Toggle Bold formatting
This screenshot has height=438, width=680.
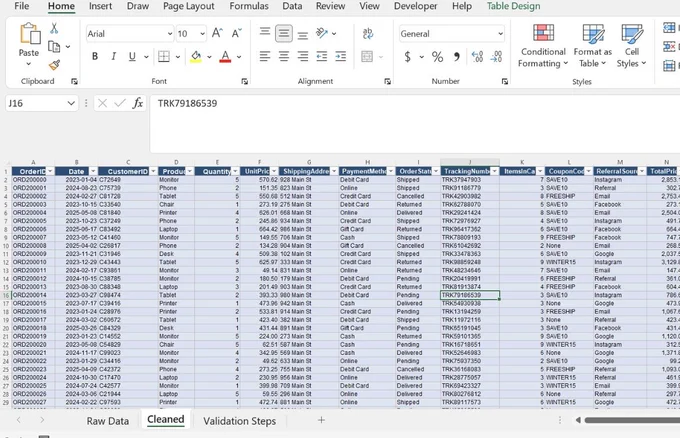click(95, 56)
